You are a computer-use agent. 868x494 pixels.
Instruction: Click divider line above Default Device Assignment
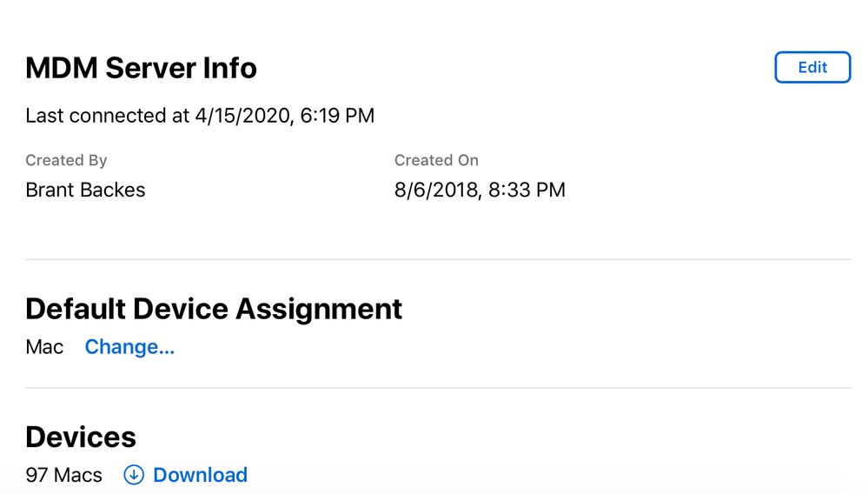click(x=438, y=259)
